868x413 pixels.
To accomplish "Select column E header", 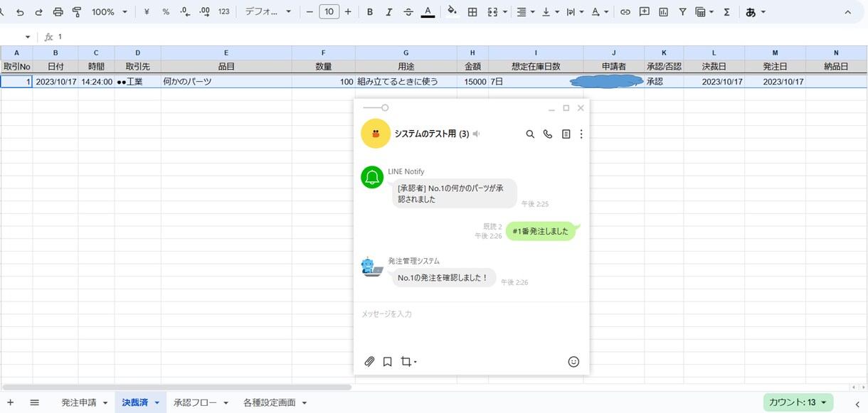I will 226,53.
